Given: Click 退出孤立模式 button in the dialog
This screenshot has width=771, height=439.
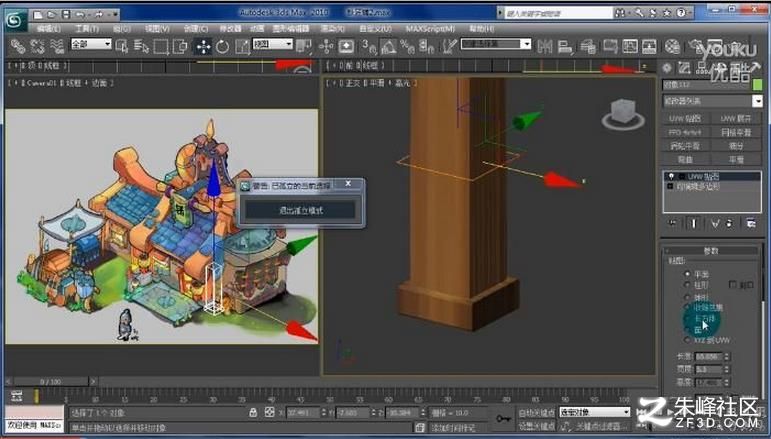Looking at the screenshot, I should click(x=300, y=210).
